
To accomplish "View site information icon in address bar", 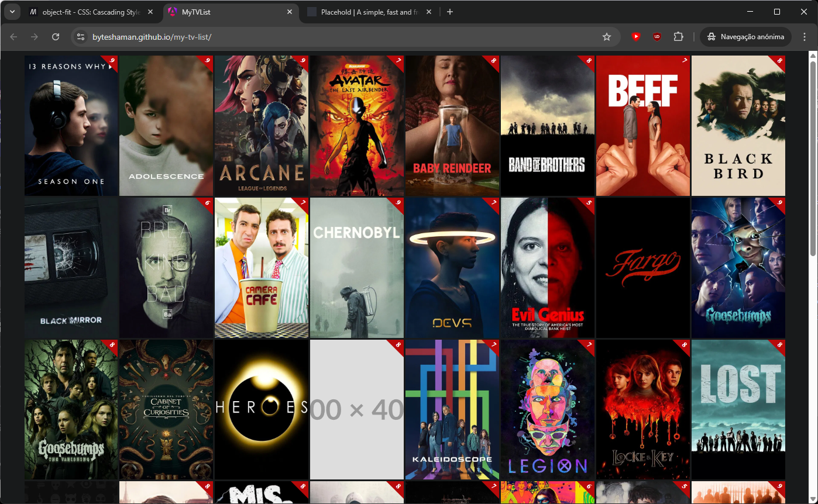I will 81,37.
